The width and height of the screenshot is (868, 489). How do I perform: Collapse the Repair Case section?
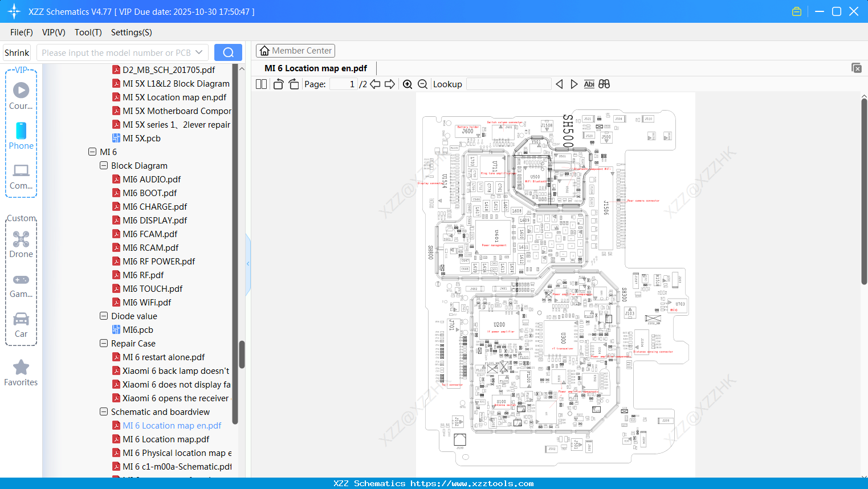tap(104, 343)
